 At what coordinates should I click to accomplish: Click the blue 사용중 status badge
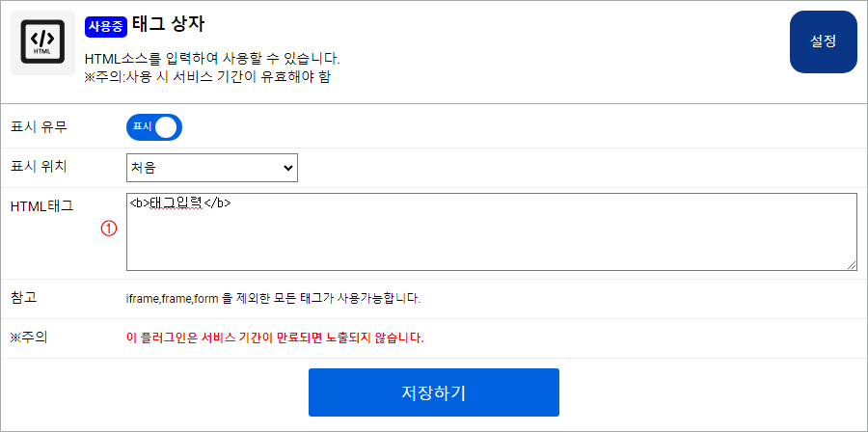tap(106, 26)
